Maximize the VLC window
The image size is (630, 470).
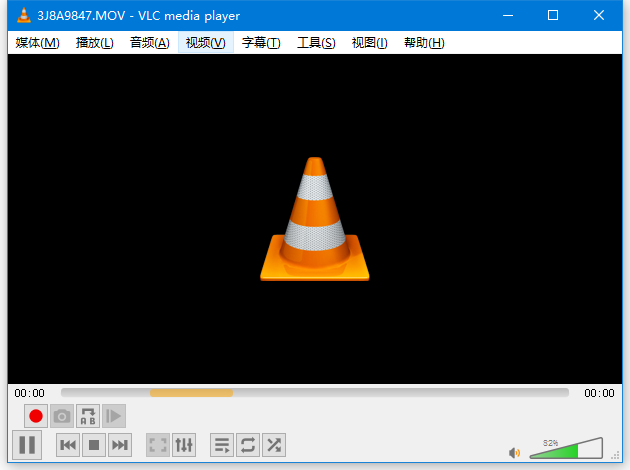click(x=553, y=15)
